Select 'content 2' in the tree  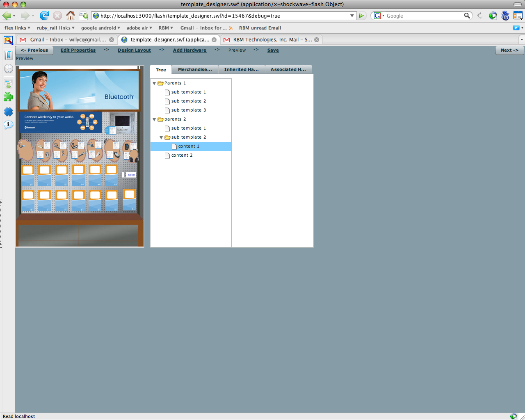coord(182,155)
